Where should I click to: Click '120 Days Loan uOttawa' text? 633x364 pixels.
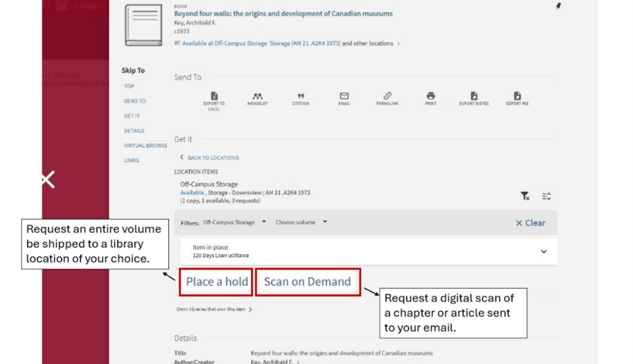tap(221, 256)
